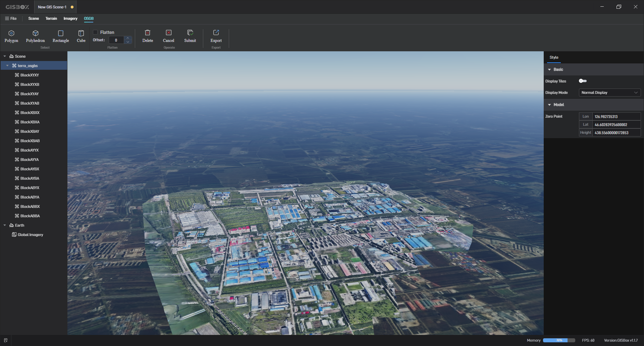
Task: Click the Delete trash icon
Action: pyautogui.click(x=148, y=33)
